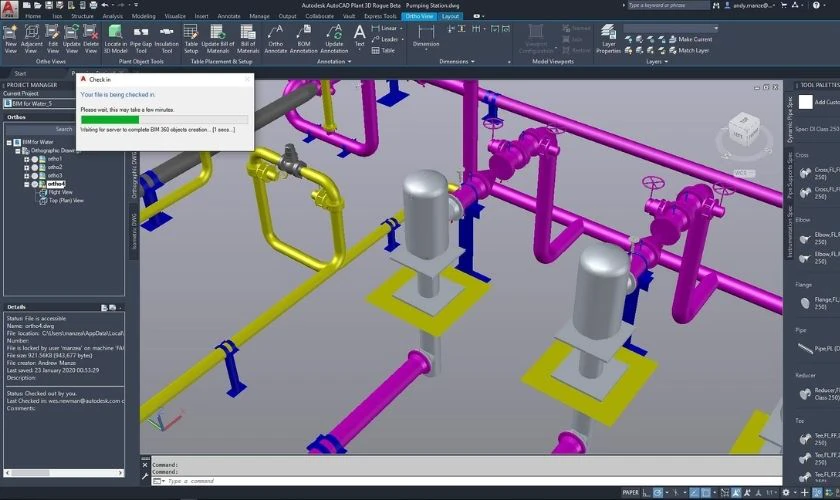840x500 pixels.
Task: Click the Update View tool
Action: coord(71,39)
